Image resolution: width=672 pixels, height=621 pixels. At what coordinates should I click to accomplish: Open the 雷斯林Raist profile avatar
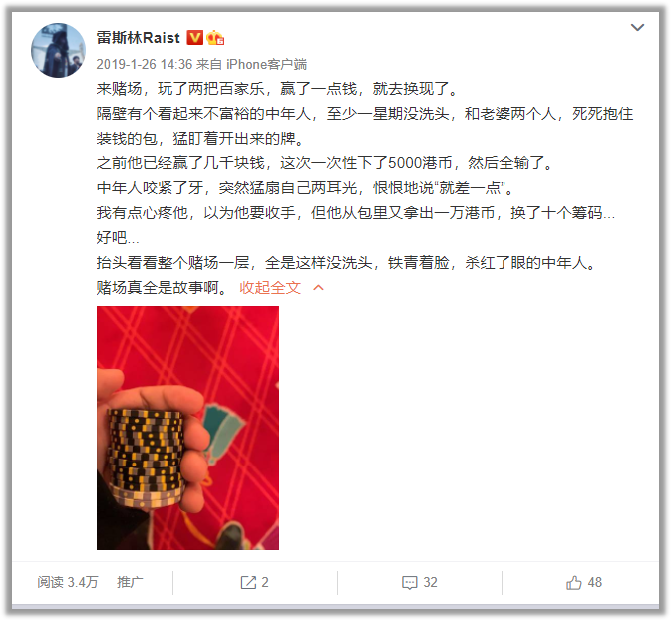(58, 50)
